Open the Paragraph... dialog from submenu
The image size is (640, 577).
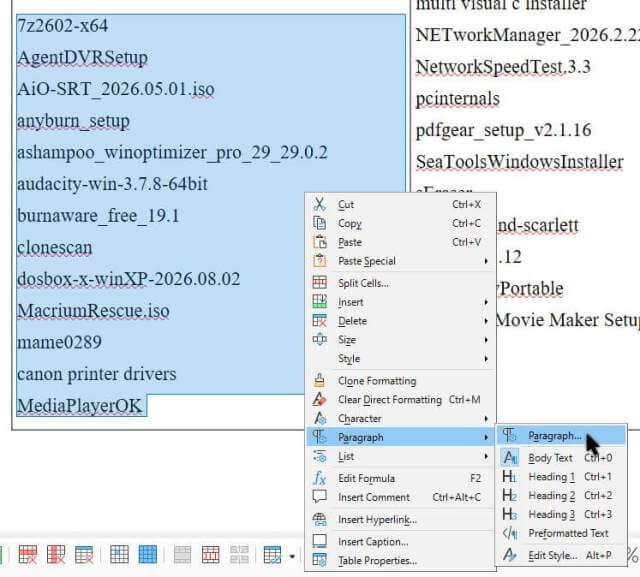tap(561, 435)
